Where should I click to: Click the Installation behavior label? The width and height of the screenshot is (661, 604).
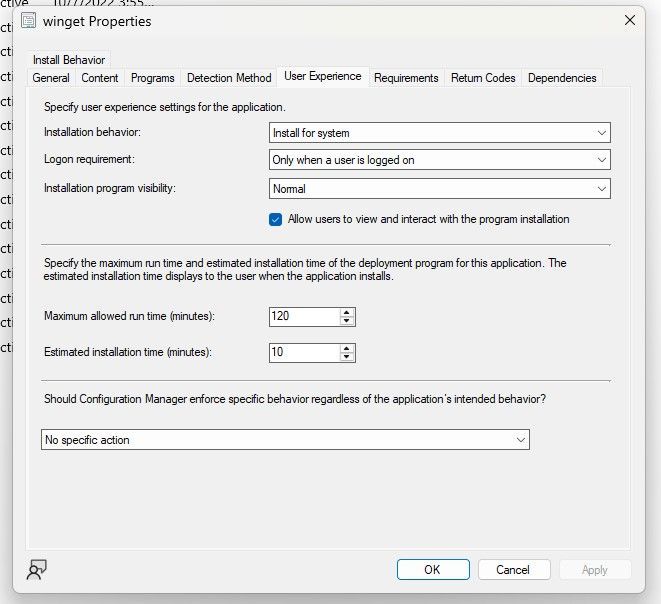click(92, 132)
